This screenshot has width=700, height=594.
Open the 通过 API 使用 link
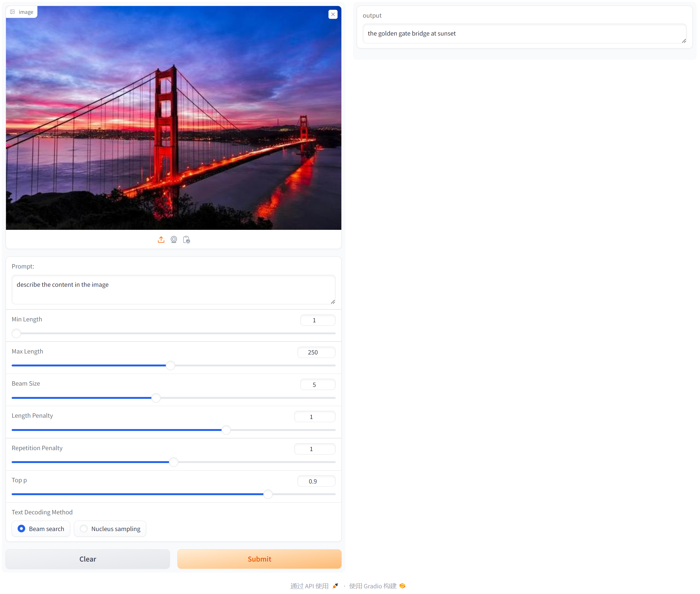pyautogui.click(x=309, y=586)
